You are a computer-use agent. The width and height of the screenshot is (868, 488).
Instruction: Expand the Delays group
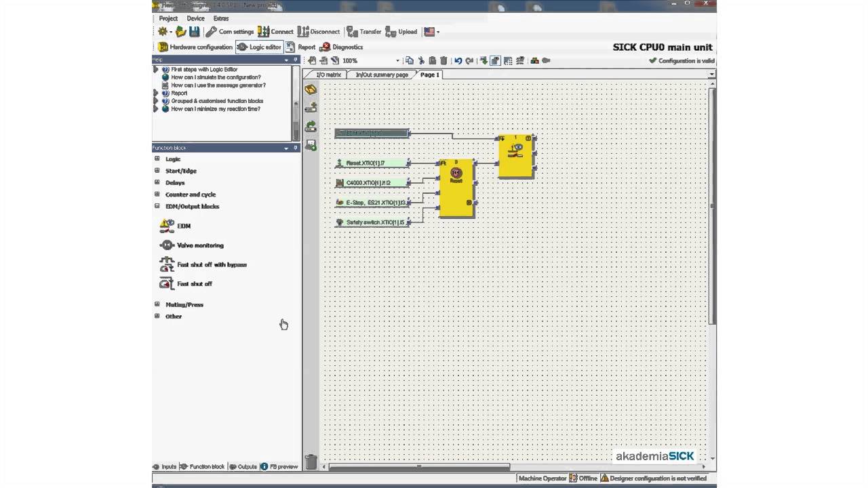[157, 182]
